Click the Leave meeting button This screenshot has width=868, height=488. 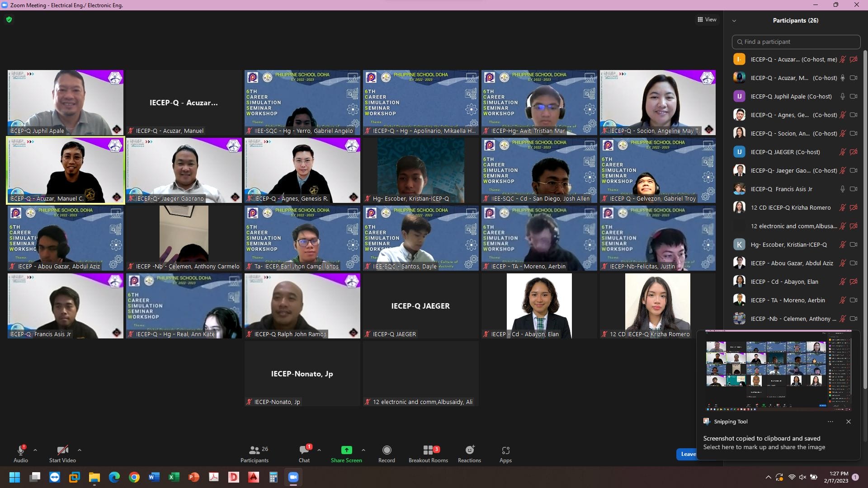(x=687, y=454)
